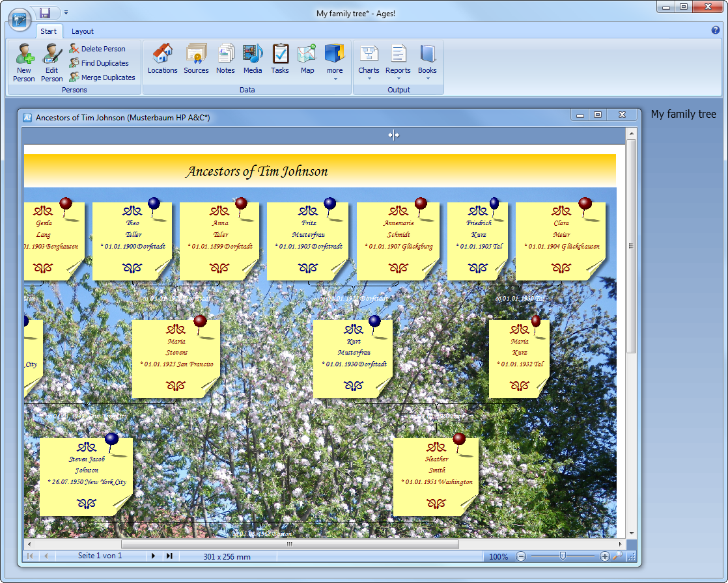Expand the 'more' data dropdown
The width and height of the screenshot is (728, 583).
coord(335,62)
